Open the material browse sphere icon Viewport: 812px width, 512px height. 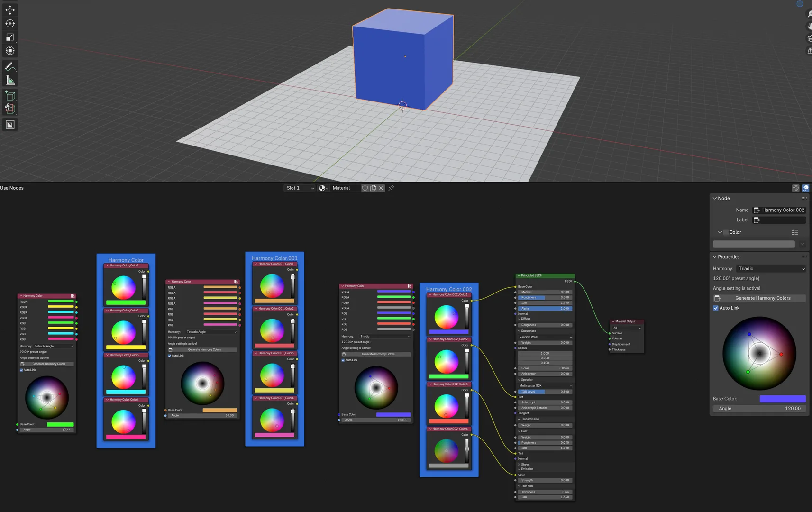point(324,188)
